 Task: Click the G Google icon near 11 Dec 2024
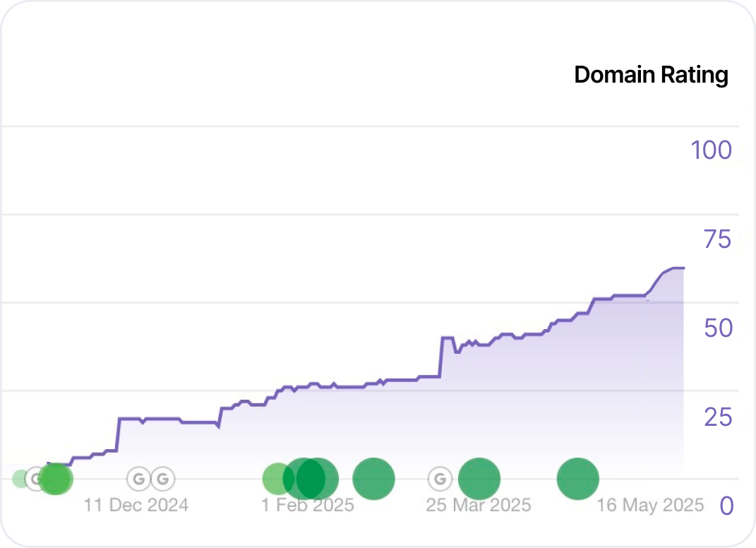(138, 479)
